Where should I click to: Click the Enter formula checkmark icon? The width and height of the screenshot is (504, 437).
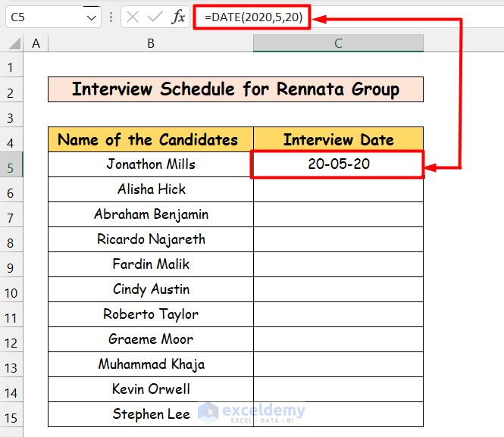pyautogui.click(x=155, y=17)
